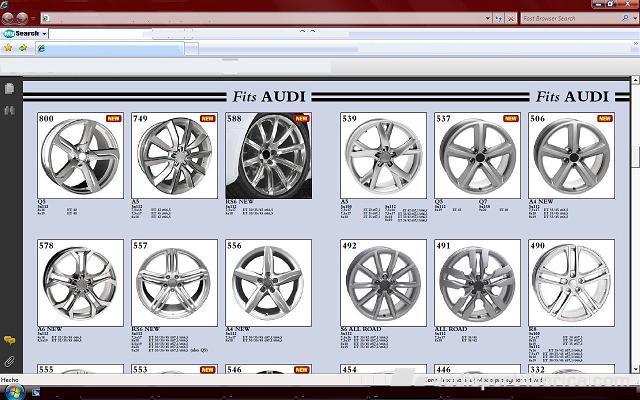Open the PDF Pages panel icon
Screen dimensions: 640x400
click(x=9, y=89)
